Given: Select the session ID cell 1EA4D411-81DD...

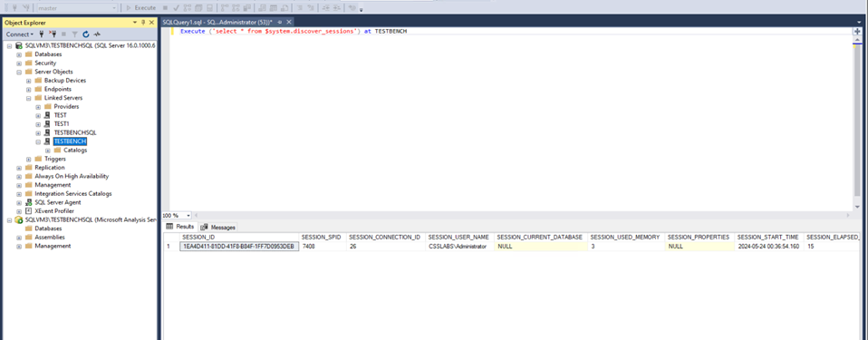Looking at the screenshot, I should [239, 247].
